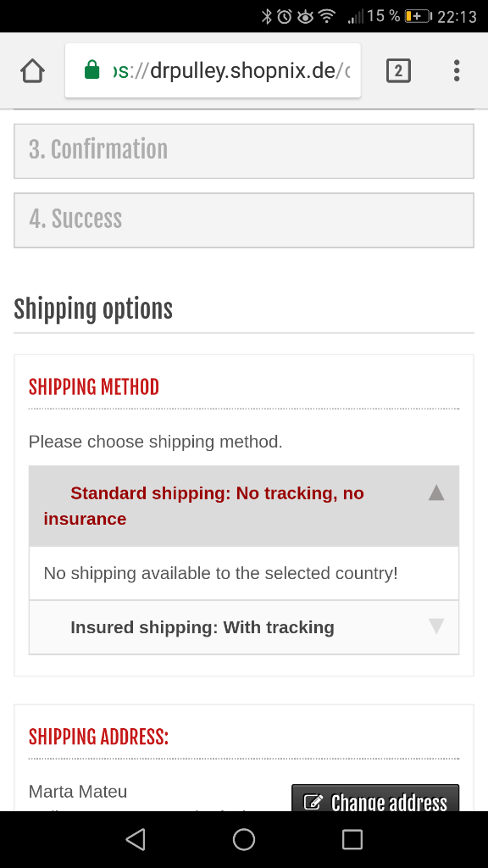Open the tab switcher showing 2 tabs
The height and width of the screenshot is (868, 488).
coord(398,71)
